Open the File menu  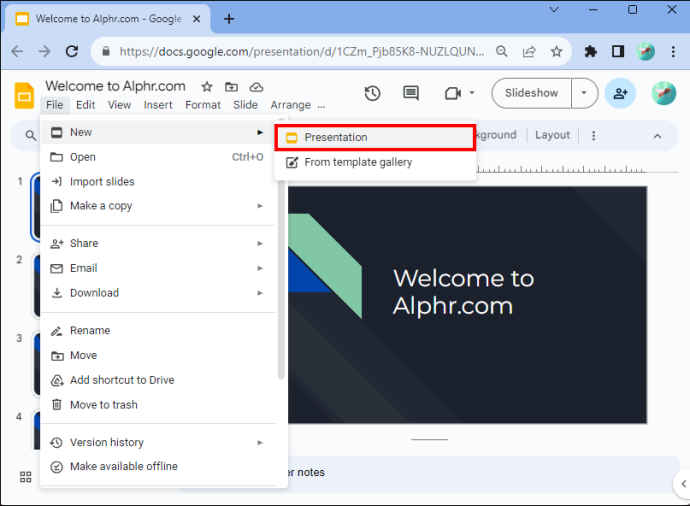coord(55,105)
